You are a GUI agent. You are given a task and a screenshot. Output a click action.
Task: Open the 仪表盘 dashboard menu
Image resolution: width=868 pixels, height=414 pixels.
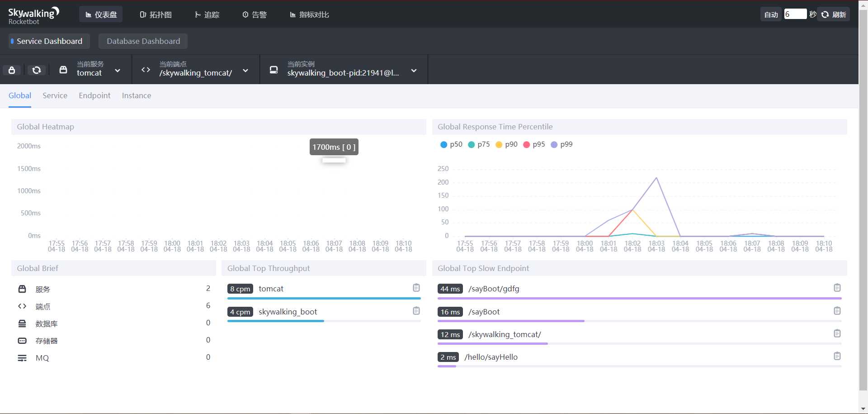pos(101,14)
